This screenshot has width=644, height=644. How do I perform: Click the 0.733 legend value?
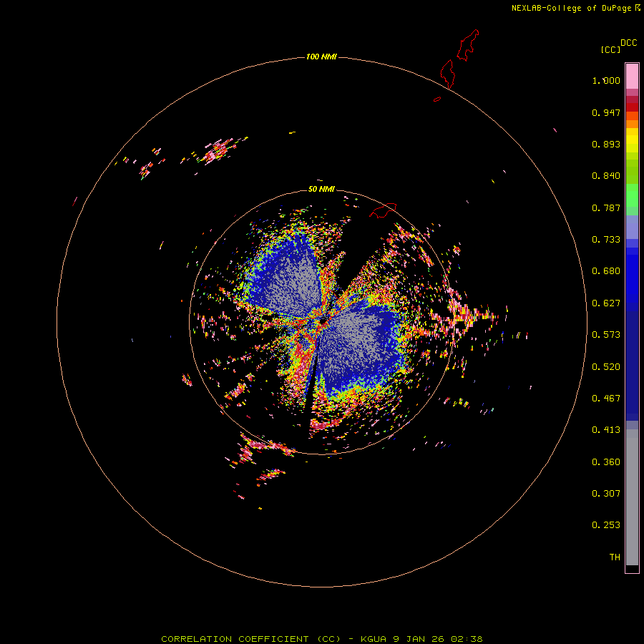[606, 240]
